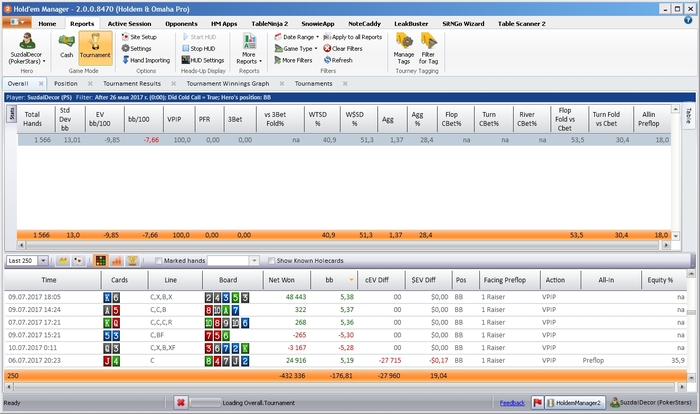Open Manage Tags
The width and height of the screenshot is (700, 414).
point(404,49)
